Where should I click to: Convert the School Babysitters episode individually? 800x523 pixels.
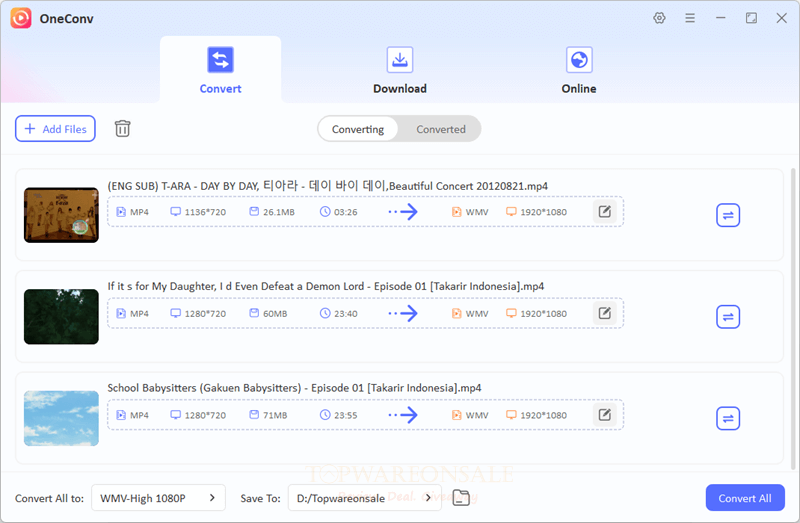pos(728,418)
